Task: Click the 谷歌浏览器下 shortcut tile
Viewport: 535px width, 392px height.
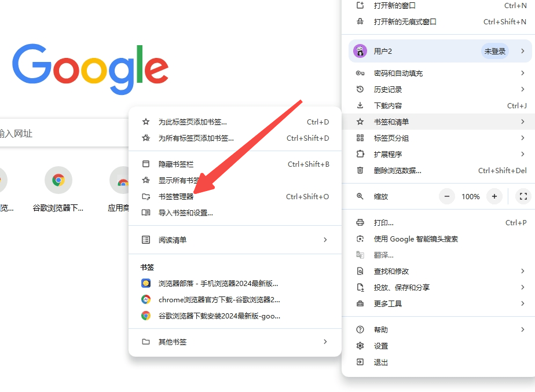Action: click(x=58, y=189)
